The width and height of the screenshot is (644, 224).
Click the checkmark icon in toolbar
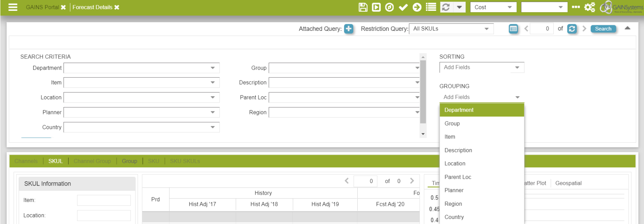click(x=403, y=7)
